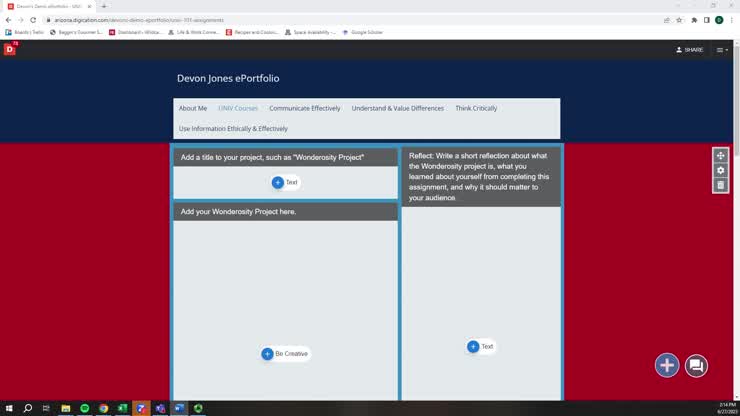Open the comments chat bubble icon
740x416 pixels.
click(x=696, y=365)
